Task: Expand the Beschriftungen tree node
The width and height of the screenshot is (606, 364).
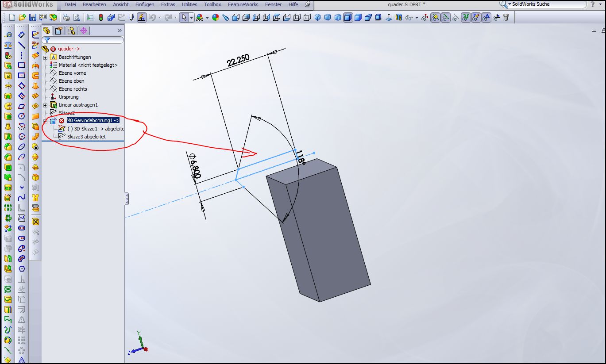Action: (45, 57)
